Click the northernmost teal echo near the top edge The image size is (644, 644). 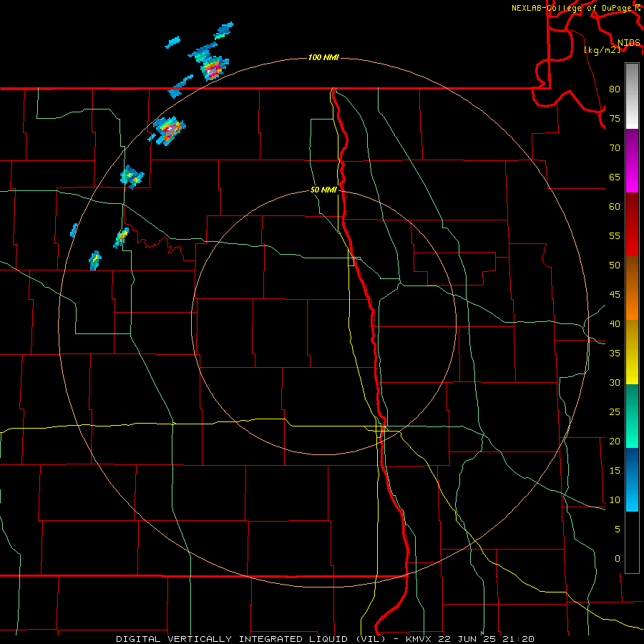(x=223, y=30)
